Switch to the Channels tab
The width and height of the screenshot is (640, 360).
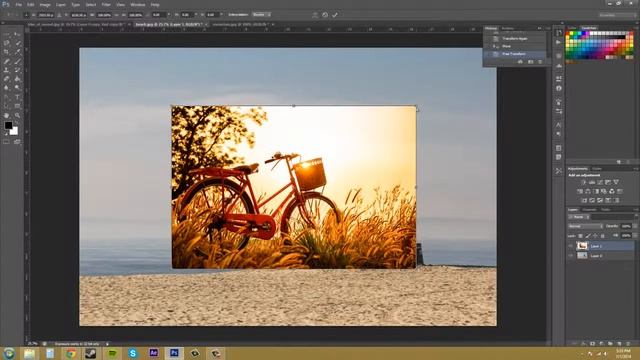(x=589, y=209)
